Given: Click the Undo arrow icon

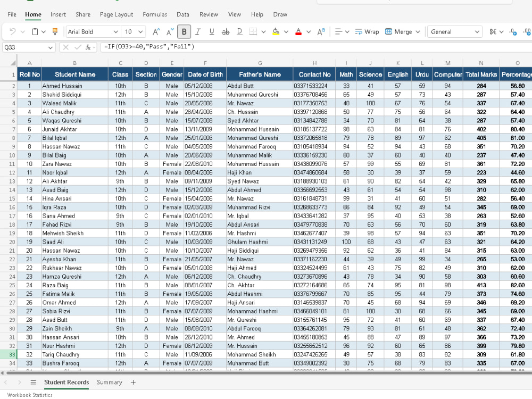Looking at the screenshot, I should click(13, 31).
